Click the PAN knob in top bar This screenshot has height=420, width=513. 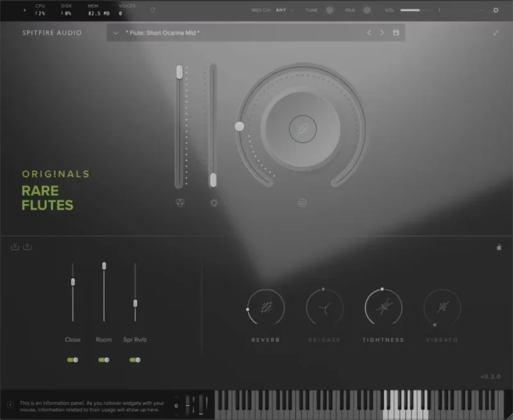click(x=367, y=10)
